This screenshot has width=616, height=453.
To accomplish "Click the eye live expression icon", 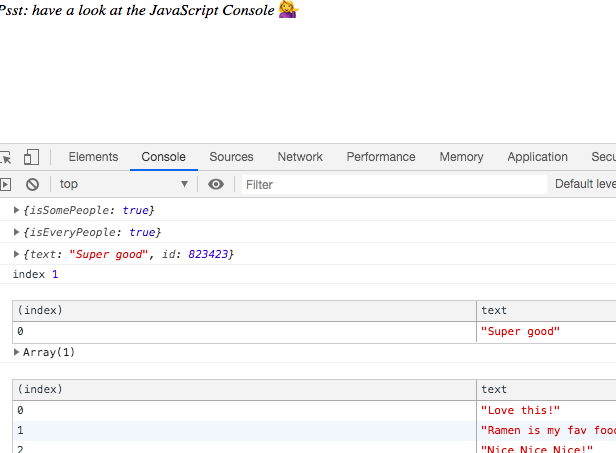I will click(216, 184).
